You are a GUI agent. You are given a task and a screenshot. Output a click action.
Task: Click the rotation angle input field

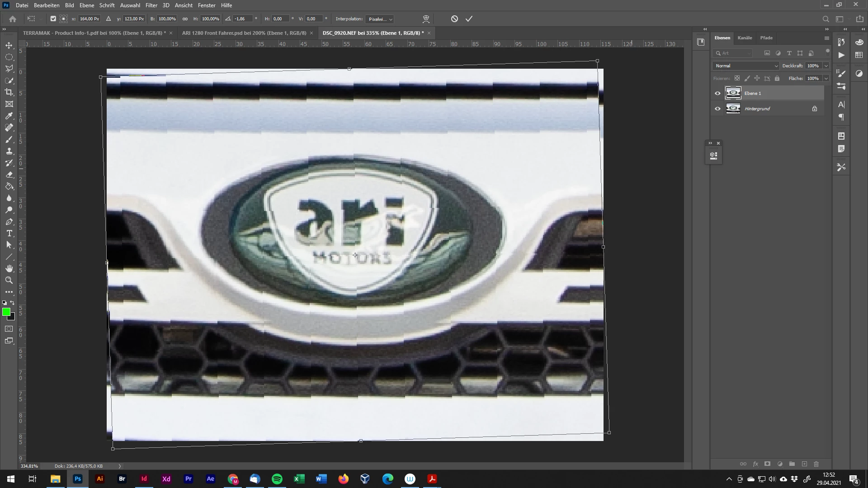243,19
